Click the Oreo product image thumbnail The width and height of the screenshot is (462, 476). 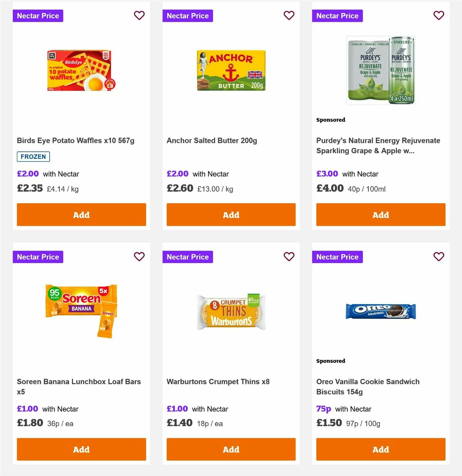tap(380, 312)
